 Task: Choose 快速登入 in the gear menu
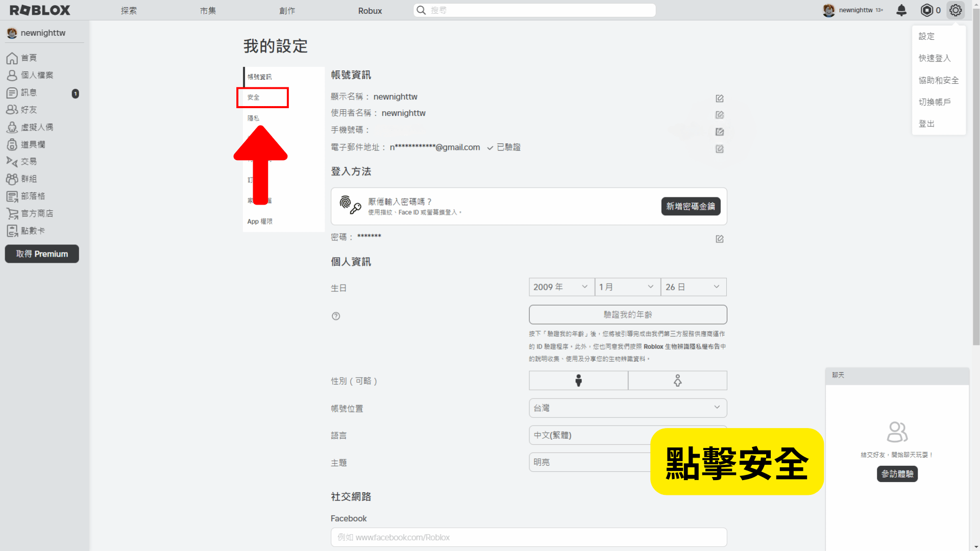coord(935,58)
